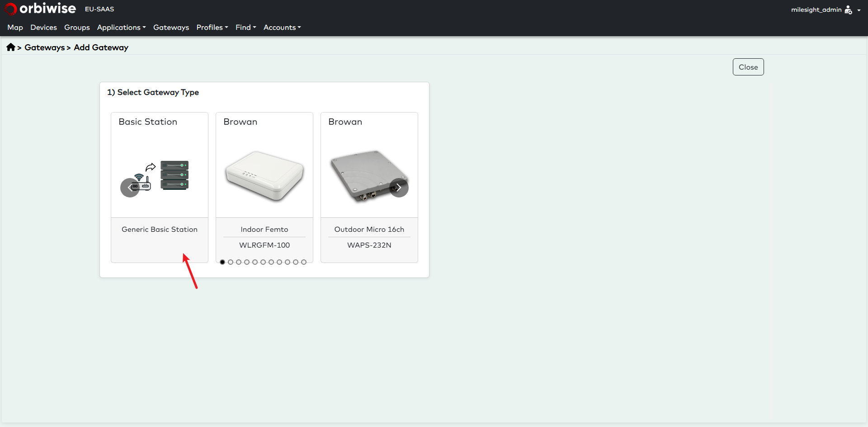The width and height of the screenshot is (868, 427).
Task: Select second carousel page indicator
Action: pyautogui.click(x=231, y=262)
